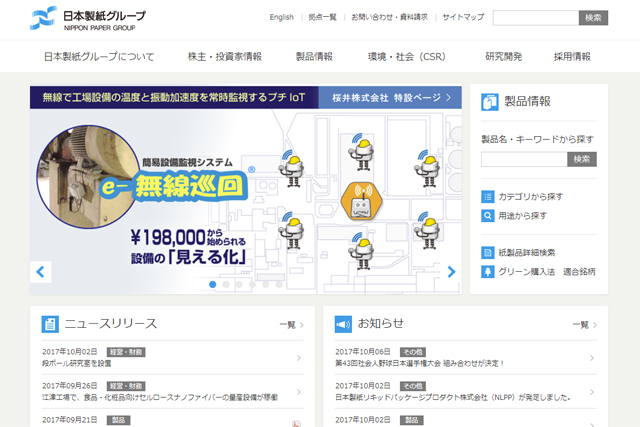
Task: Open 製品情報 navigation menu
Action: click(314, 57)
